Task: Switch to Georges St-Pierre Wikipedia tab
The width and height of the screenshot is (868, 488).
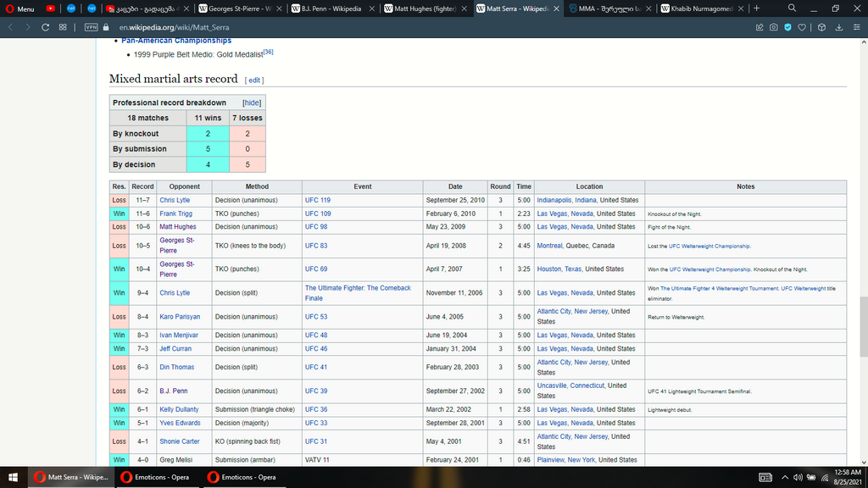Action: [x=240, y=8]
